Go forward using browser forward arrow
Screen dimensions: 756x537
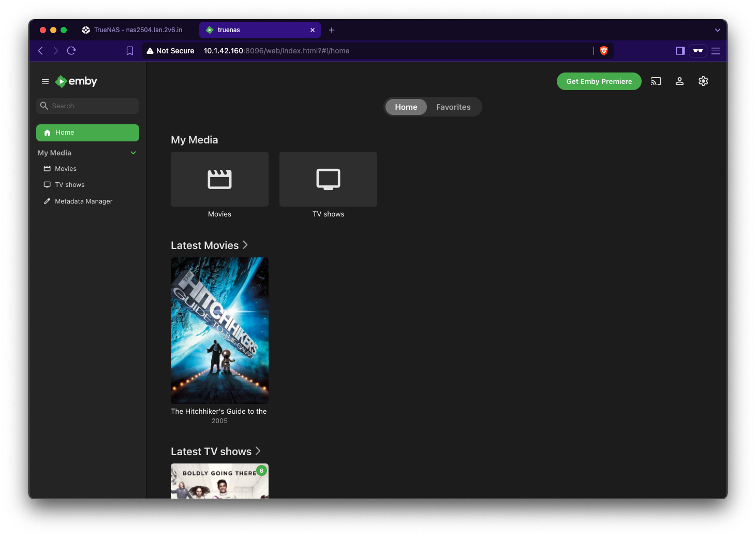point(55,51)
